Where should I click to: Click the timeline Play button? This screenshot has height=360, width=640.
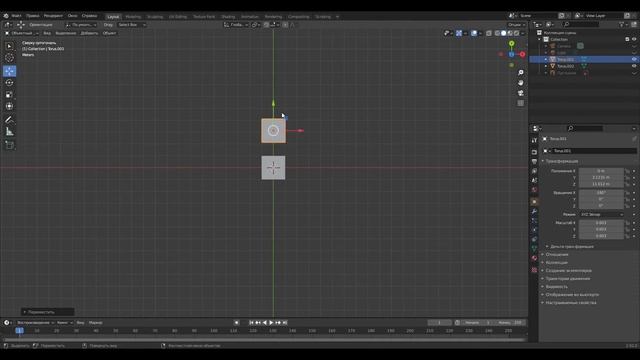[271, 323]
